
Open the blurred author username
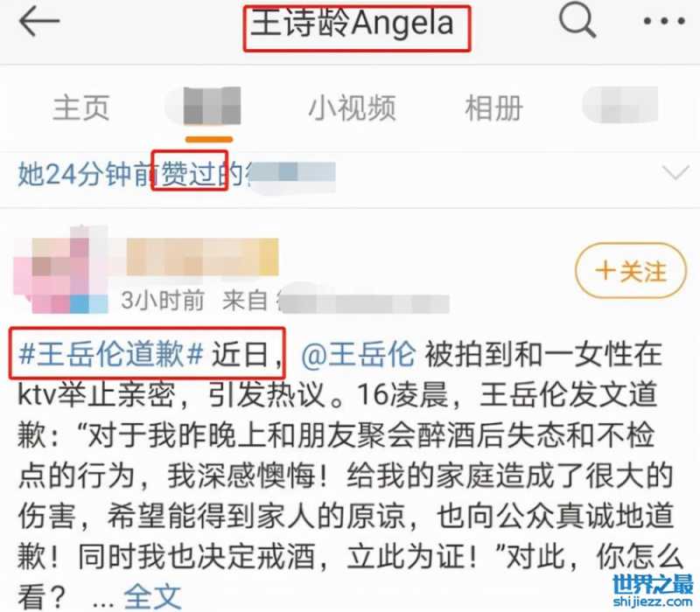click(202, 257)
